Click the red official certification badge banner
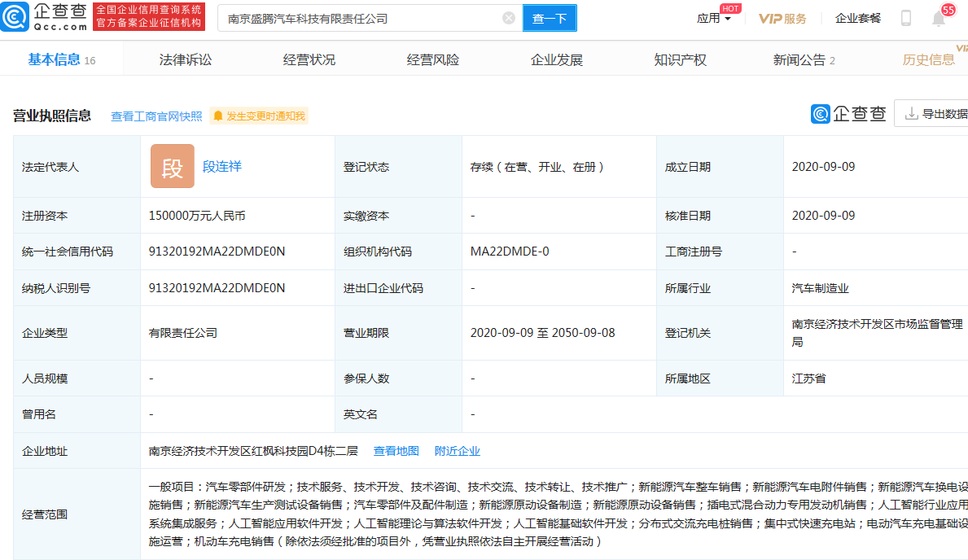This screenshot has height=560, width=968. [148, 16]
